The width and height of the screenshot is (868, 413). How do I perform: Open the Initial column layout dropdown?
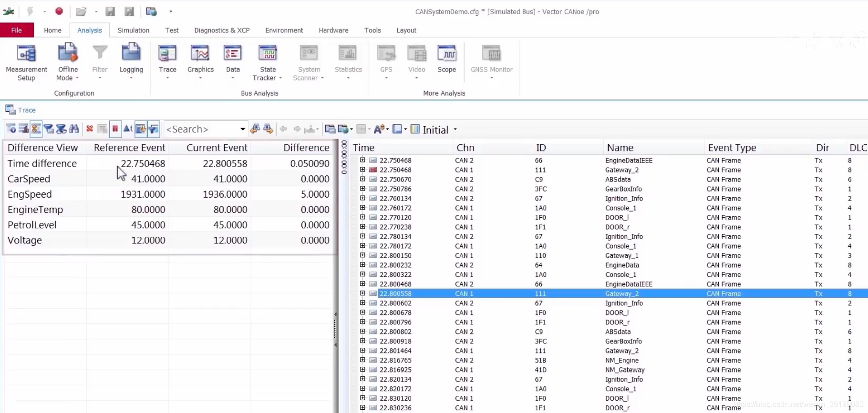point(455,130)
